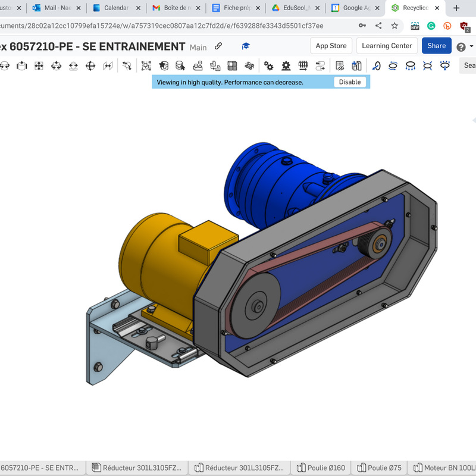Bookmark this page with the star
The height and width of the screenshot is (476, 476).
(x=394, y=26)
